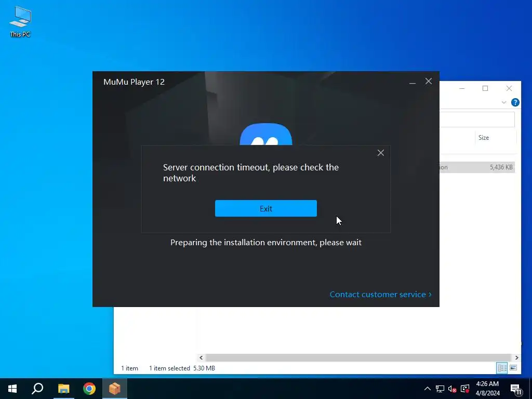Select the file row showing 5,436 KB
Screen dimensions: 532x399
(477, 167)
